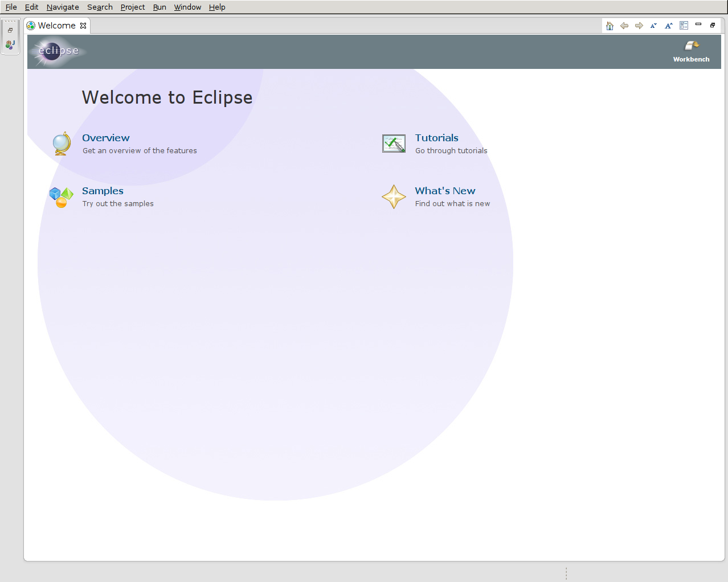The width and height of the screenshot is (728, 582).
Task: Select the Welcome tab
Action: [x=56, y=26]
